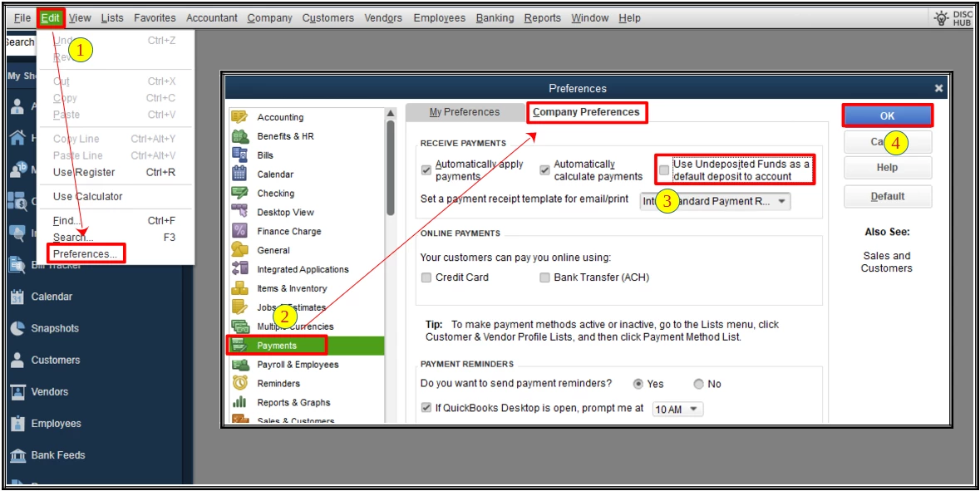Image resolution: width=980 pixels, height=491 pixels.
Task: Open Bank Feeds icon in sidebar
Action: coord(18,454)
